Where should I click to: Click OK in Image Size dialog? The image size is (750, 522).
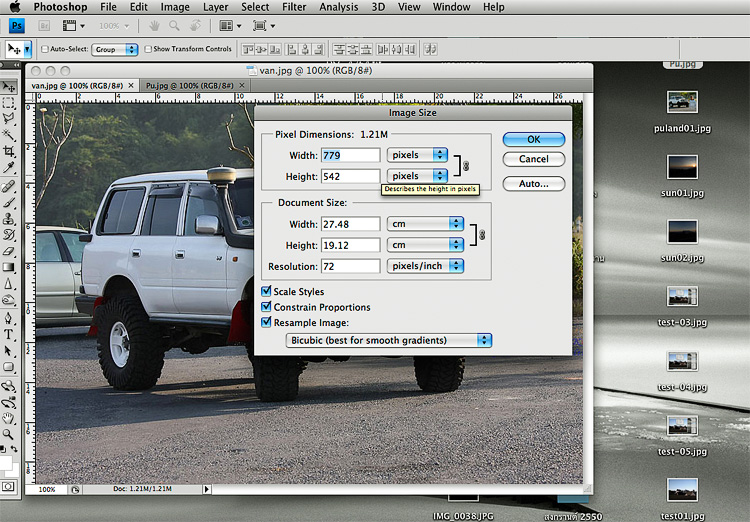pos(533,139)
